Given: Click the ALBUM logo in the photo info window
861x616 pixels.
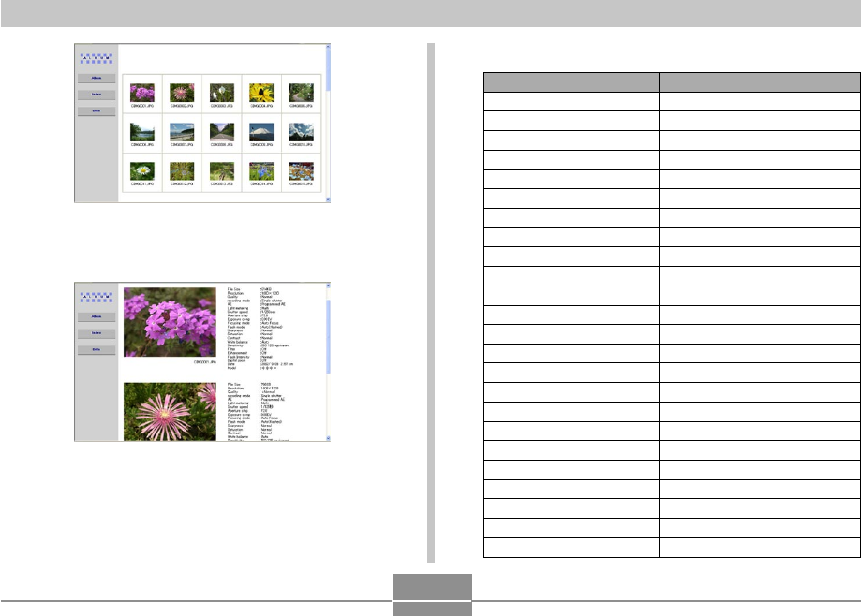Looking at the screenshot, I should [96, 298].
